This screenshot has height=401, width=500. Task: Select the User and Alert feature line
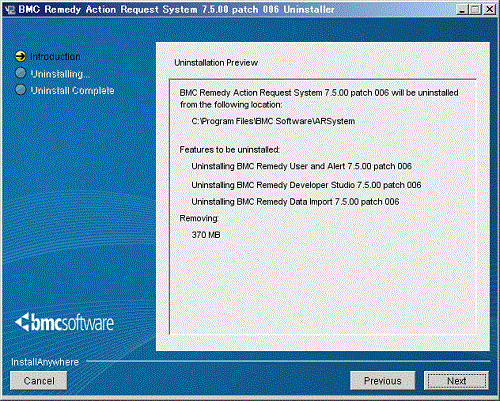click(302, 166)
